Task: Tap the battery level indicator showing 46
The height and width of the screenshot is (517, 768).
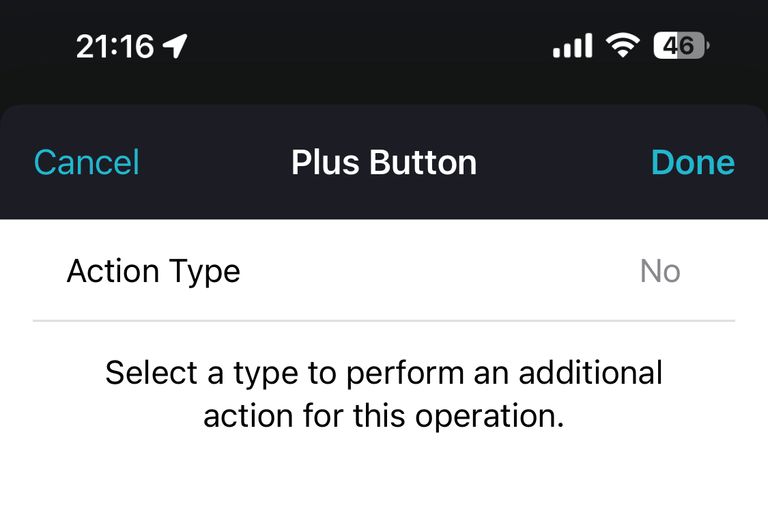Action: pos(681,46)
